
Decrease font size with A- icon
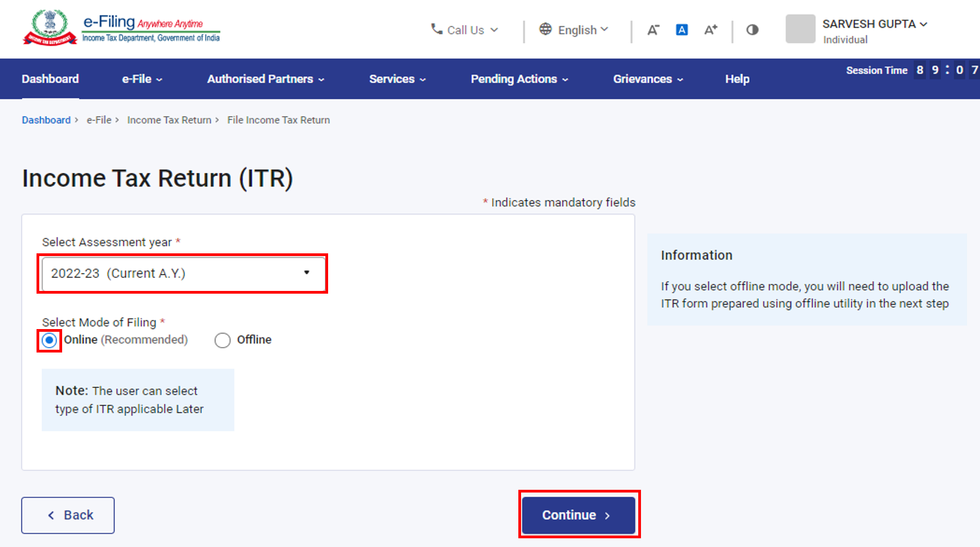[x=653, y=30]
